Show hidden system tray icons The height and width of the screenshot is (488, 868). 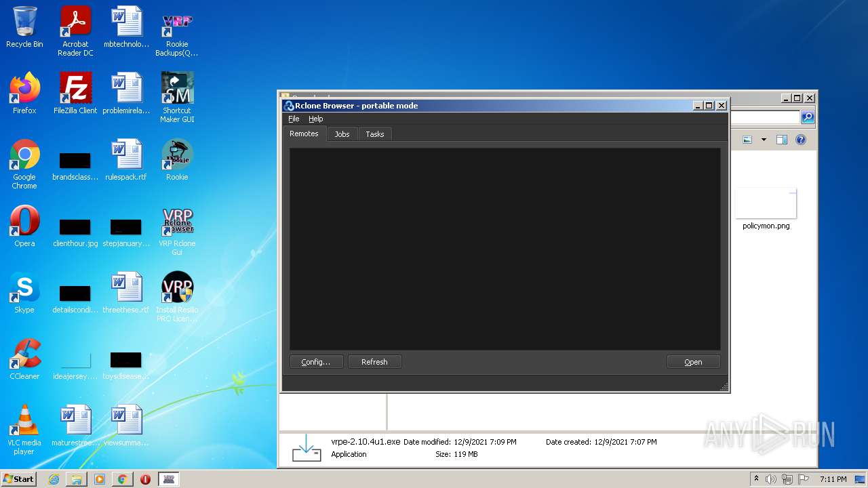coord(756,479)
